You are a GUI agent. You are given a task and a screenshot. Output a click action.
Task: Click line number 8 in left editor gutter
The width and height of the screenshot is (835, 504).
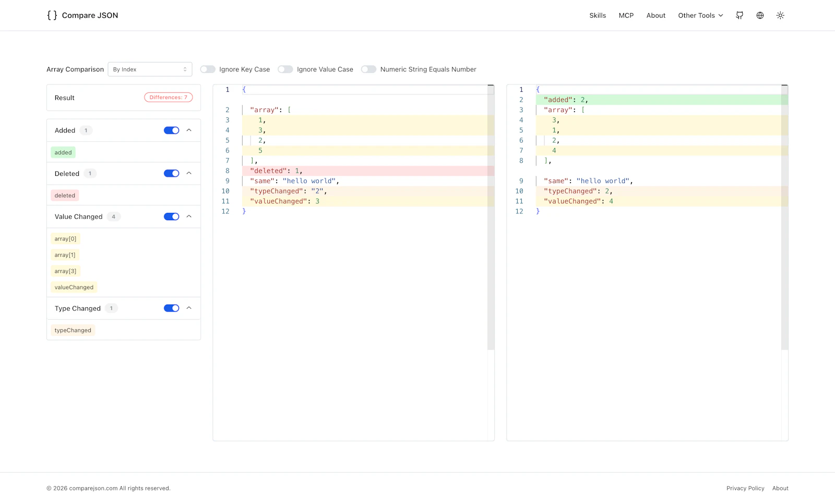pyautogui.click(x=228, y=171)
